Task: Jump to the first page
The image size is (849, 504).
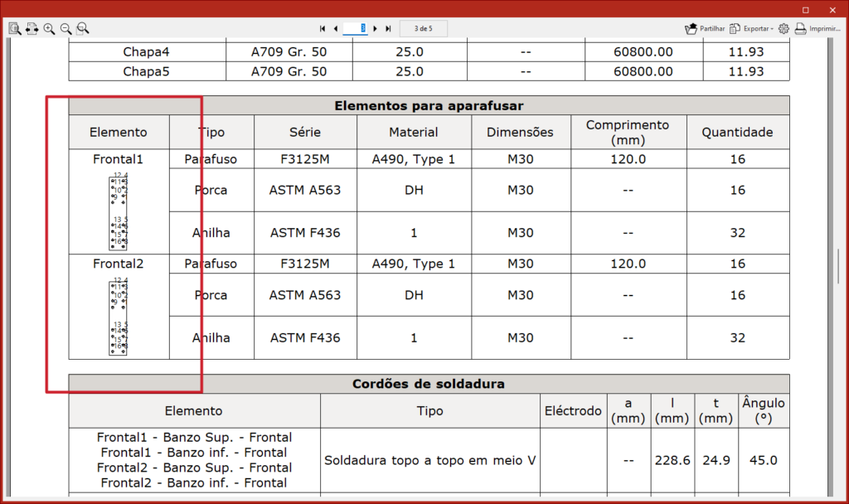Action: tap(323, 29)
